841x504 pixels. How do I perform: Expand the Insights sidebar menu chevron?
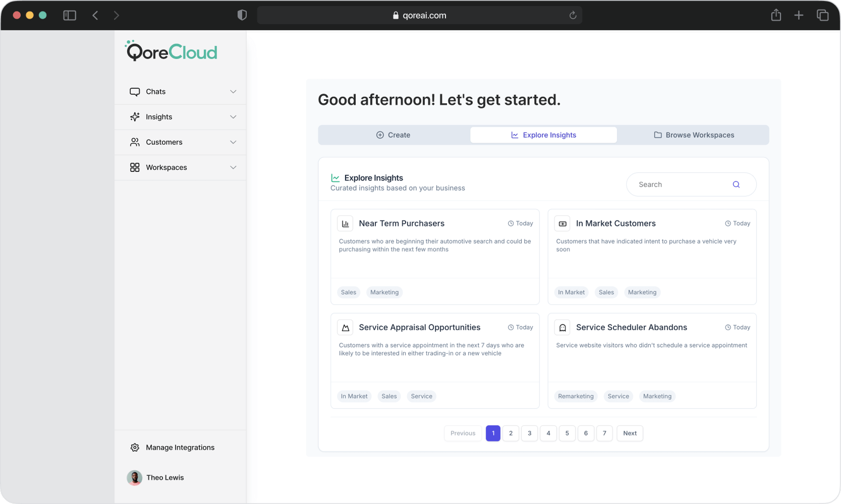pos(233,117)
